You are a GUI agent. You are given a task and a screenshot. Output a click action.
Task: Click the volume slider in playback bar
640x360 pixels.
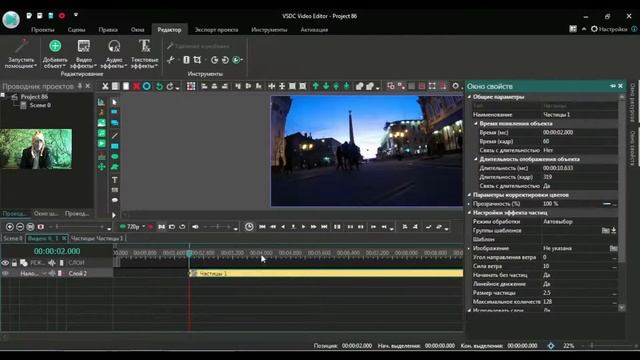(218, 227)
